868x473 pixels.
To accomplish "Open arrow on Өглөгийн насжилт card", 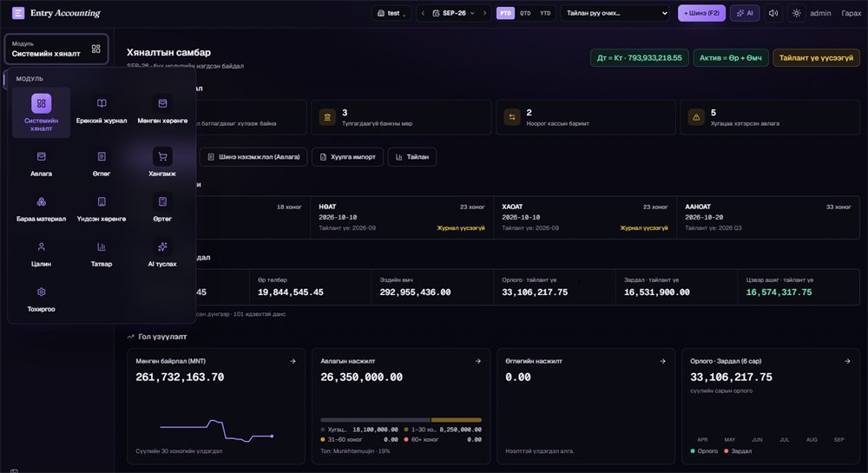I will pos(662,361).
